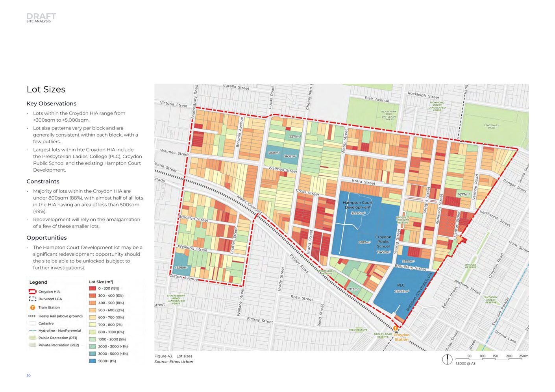Select the red 0 - 300 lot size swatch

92,288
